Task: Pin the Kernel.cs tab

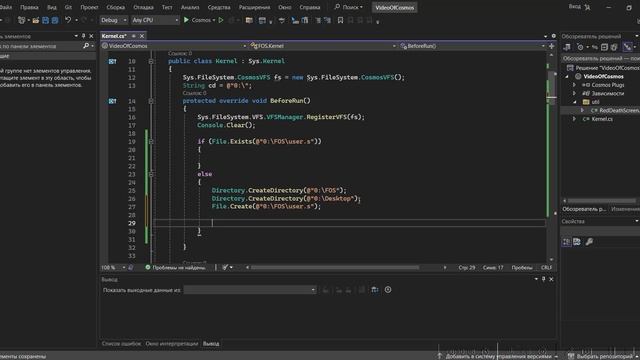Action: coord(133,36)
